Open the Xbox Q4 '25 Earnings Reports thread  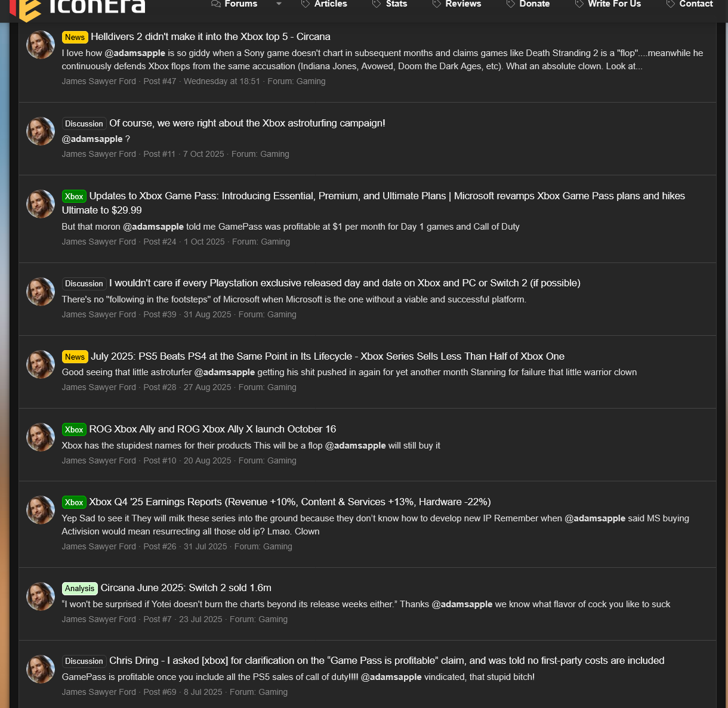[x=290, y=502]
